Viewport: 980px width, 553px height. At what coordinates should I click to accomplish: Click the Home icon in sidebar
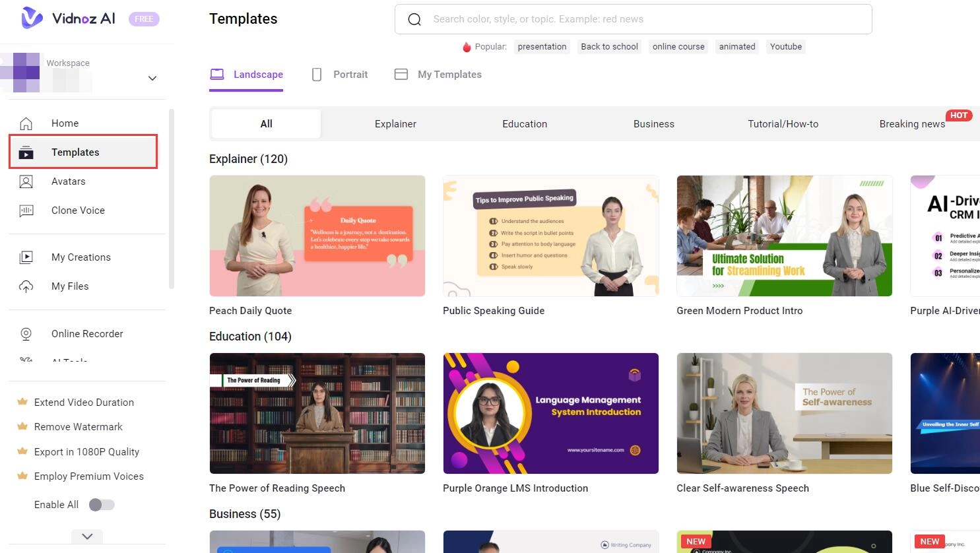(x=26, y=123)
